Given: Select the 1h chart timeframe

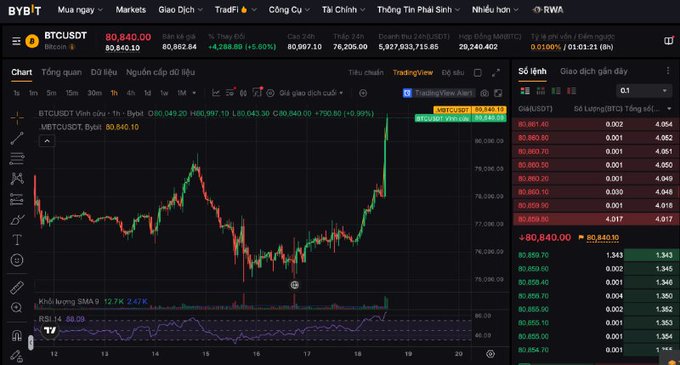Looking at the screenshot, I should (x=114, y=93).
